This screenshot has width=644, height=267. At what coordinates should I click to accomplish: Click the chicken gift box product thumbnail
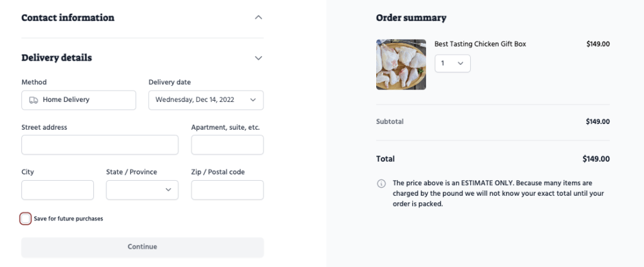tap(401, 65)
